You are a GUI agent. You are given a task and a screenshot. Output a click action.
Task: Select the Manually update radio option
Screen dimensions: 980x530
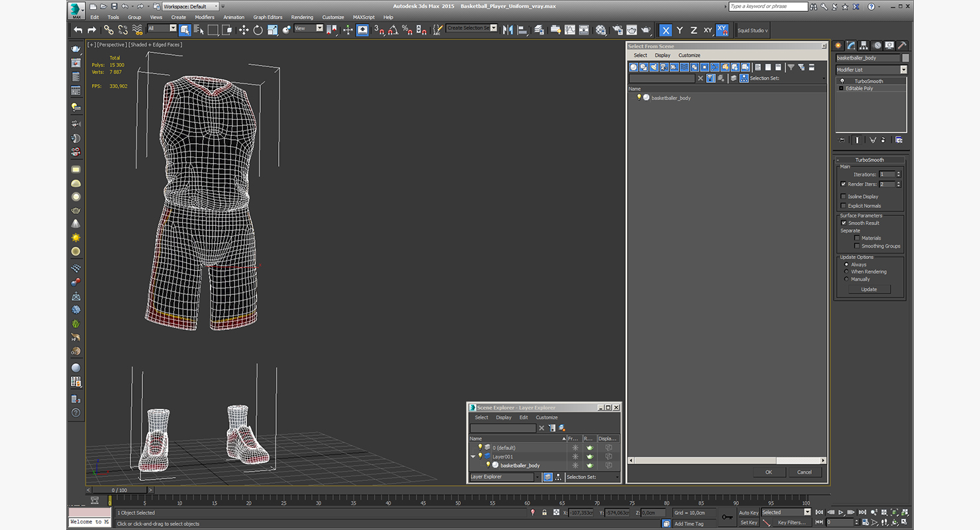pyautogui.click(x=846, y=279)
